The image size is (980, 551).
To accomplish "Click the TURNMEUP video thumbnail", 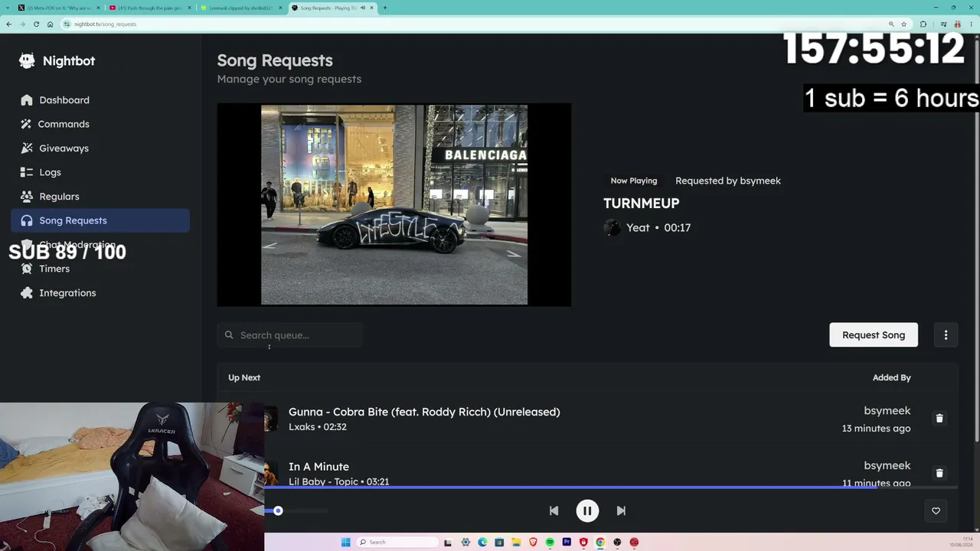I will click(394, 204).
